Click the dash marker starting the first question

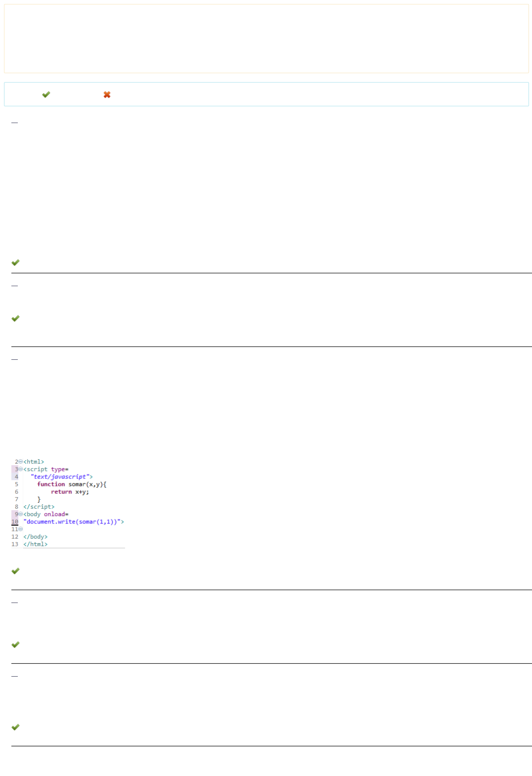point(14,122)
